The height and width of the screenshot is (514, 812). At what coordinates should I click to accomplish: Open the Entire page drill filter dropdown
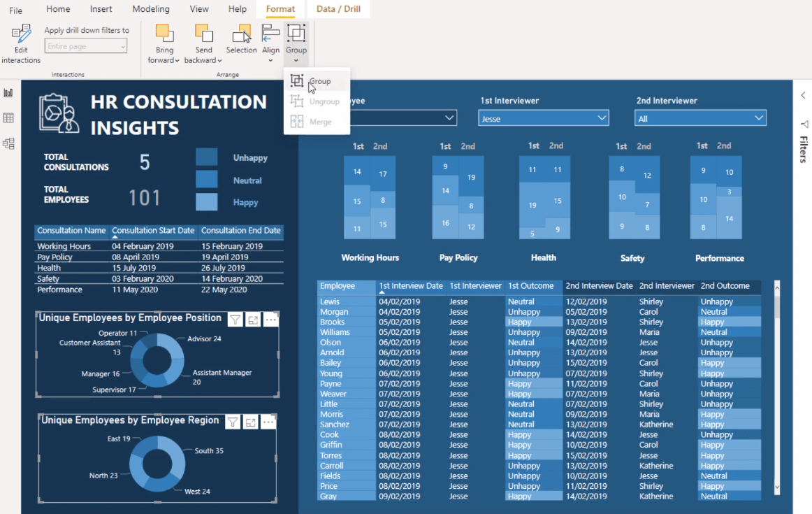pos(86,46)
